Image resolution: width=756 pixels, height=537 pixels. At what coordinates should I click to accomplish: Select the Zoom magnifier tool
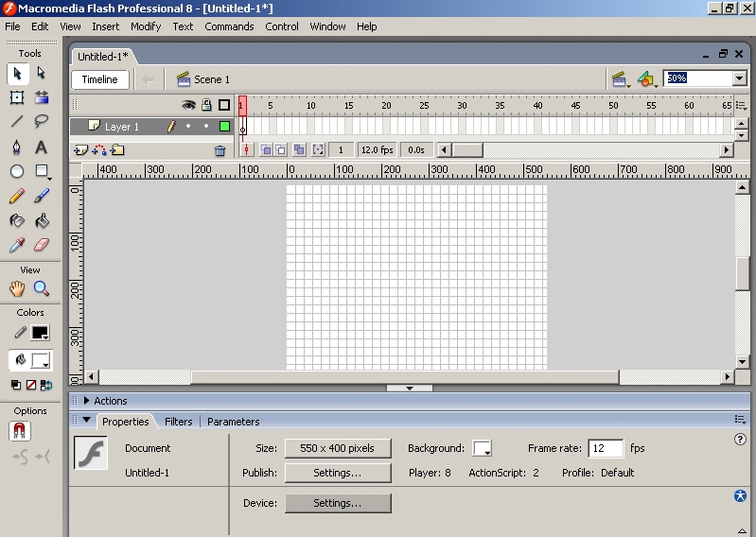click(42, 289)
